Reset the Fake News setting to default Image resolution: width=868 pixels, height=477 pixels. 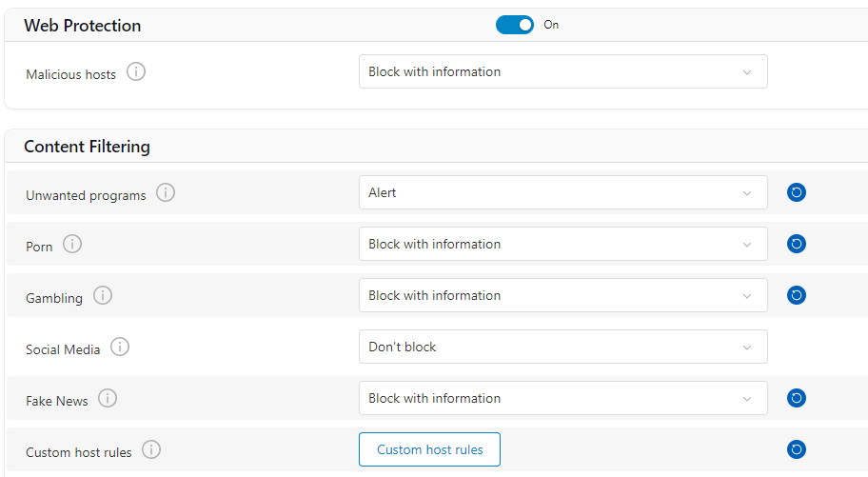[796, 398]
